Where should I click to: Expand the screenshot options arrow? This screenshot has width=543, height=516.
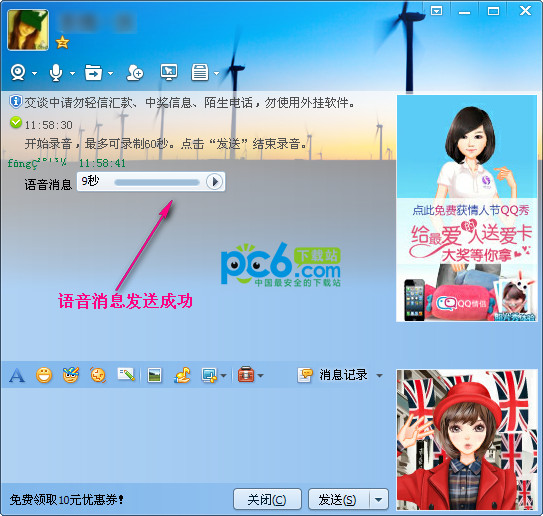pyautogui.click(x=223, y=375)
